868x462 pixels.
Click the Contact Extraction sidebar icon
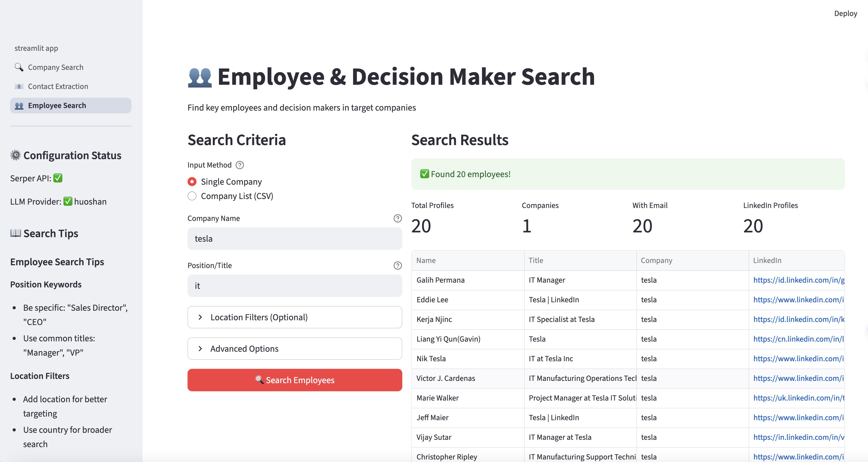pyautogui.click(x=19, y=86)
